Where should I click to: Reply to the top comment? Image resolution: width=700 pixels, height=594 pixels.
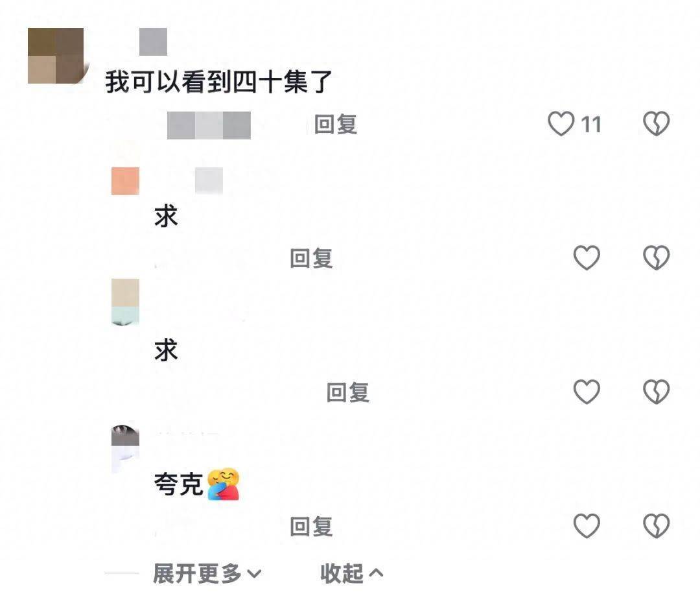point(336,124)
